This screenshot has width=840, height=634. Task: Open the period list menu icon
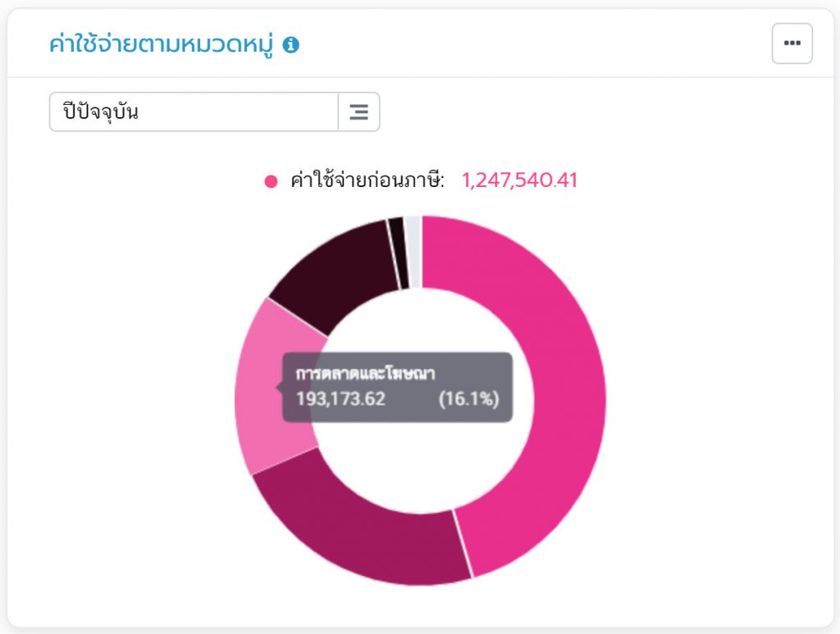[358, 112]
